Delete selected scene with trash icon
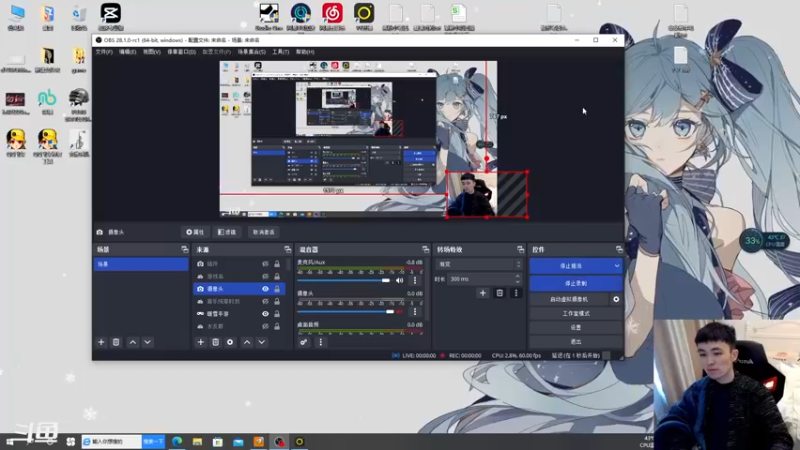This screenshot has height=450, width=800. click(x=116, y=342)
